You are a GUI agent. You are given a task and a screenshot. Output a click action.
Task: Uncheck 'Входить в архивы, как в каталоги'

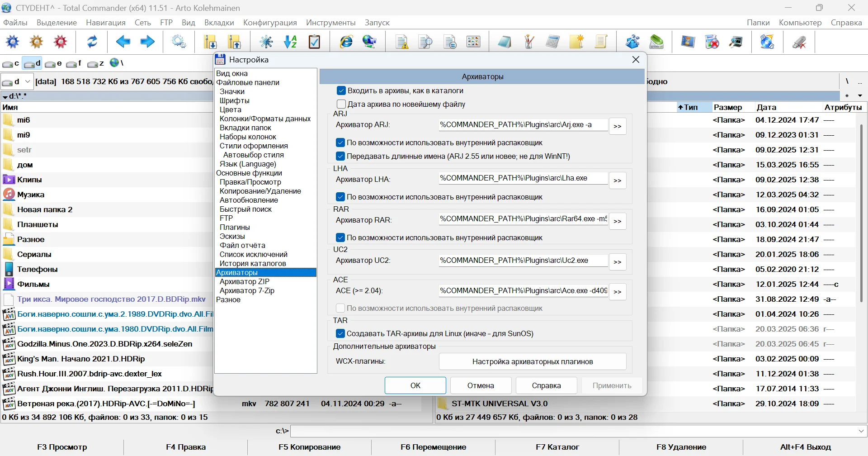pos(341,91)
